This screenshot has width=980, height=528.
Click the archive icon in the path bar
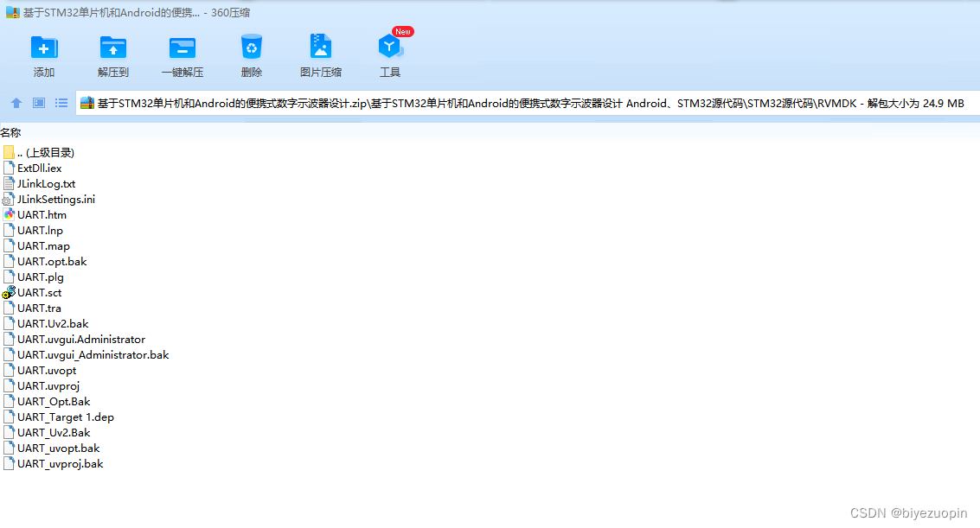click(87, 103)
